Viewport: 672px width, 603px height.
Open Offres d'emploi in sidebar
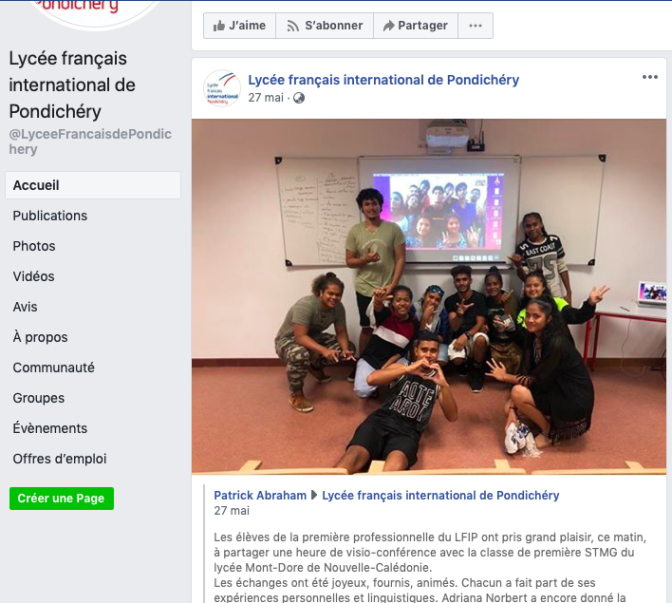(x=60, y=459)
